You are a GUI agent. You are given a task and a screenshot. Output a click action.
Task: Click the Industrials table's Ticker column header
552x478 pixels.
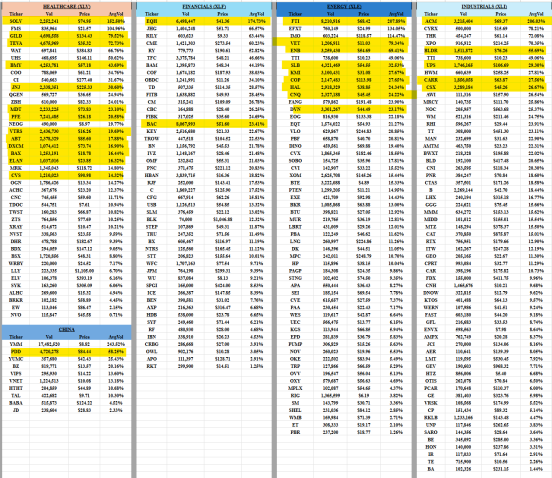point(431,14)
